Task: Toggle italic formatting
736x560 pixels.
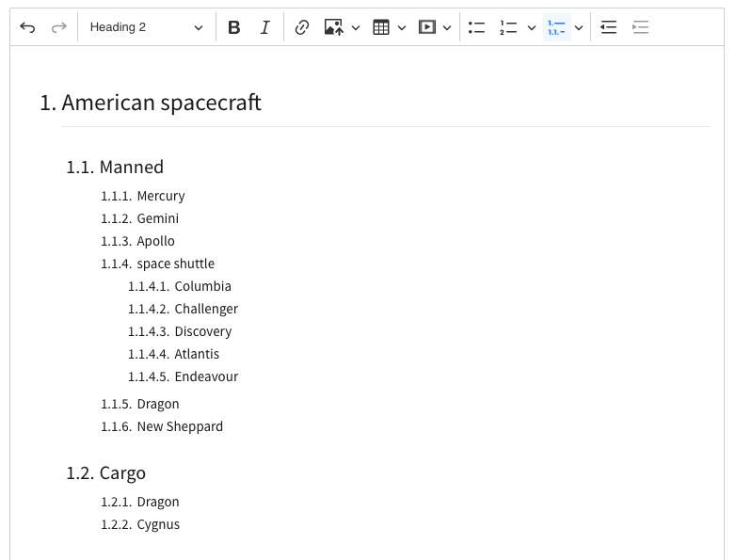Action: (x=264, y=27)
